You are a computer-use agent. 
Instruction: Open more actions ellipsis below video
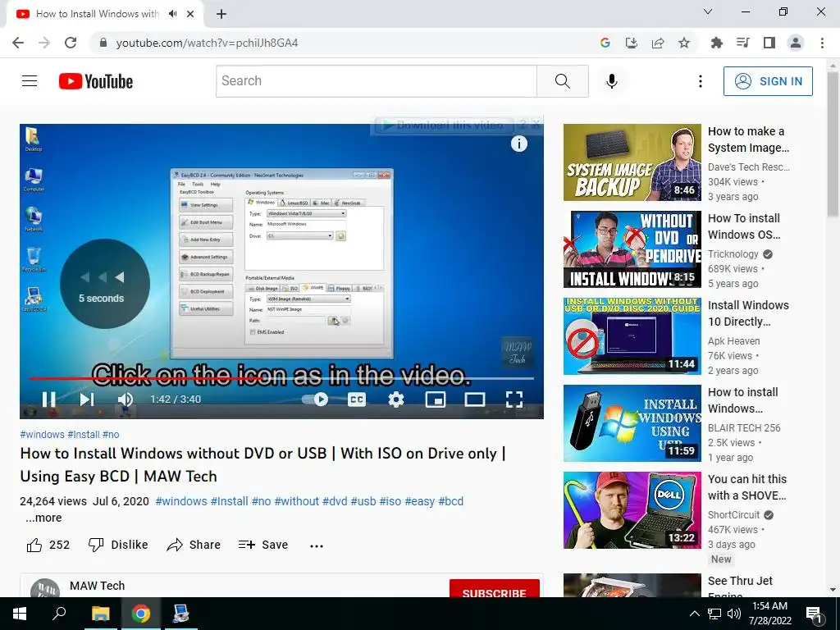317,546
